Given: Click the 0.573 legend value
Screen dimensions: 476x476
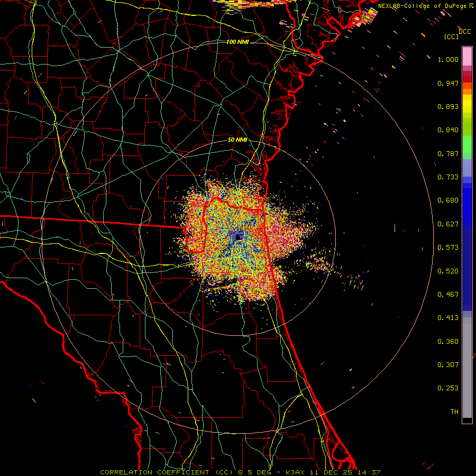Looking at the screenshot, I should coord(448,248).
